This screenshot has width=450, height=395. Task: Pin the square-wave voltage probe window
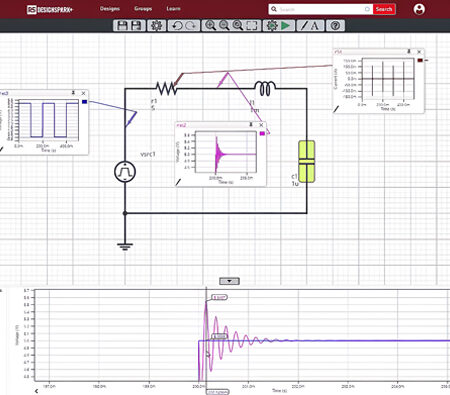coord(73,93)
